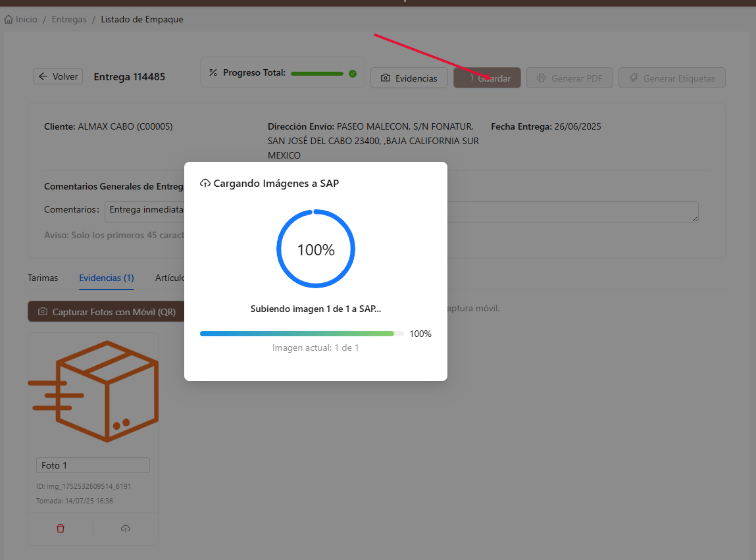Select Listado de Empaque breadcrumb text

pos(141,19)
